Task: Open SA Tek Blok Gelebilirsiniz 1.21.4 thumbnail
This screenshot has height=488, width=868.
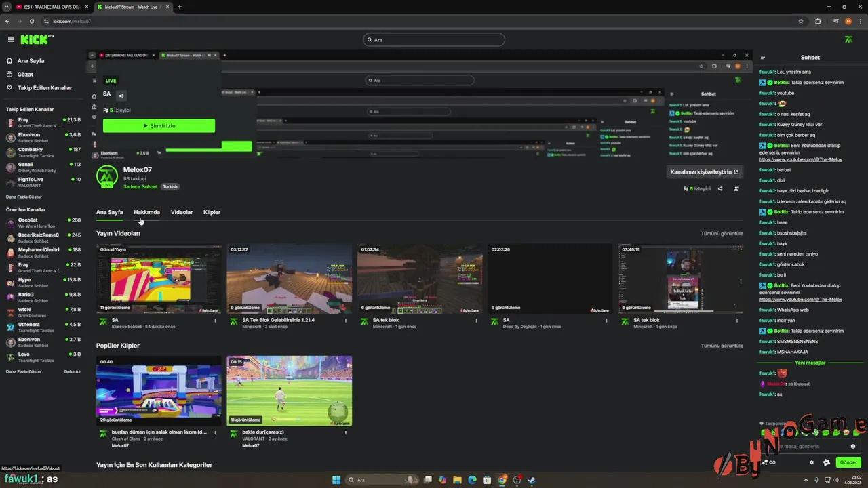Action: pyautogui.click(x=290, y=279)
